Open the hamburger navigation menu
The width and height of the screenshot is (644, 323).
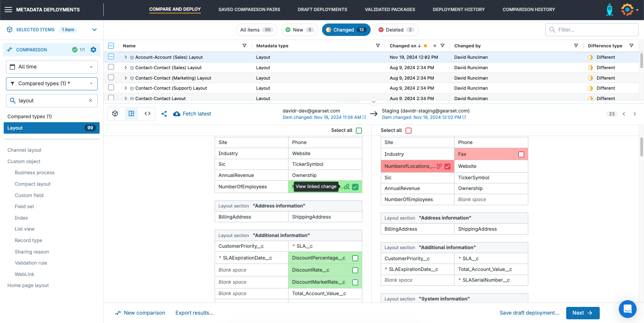(x=8, y=9)
